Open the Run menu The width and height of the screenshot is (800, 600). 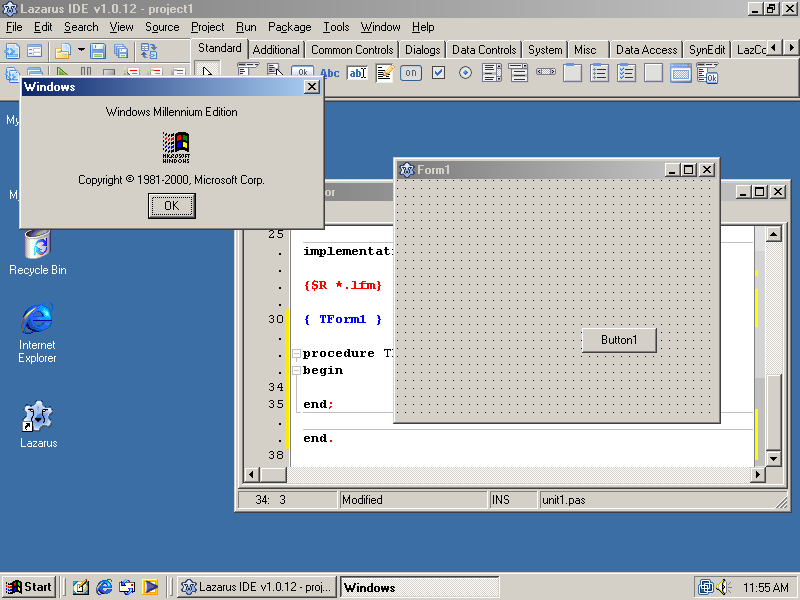[246, 27]
